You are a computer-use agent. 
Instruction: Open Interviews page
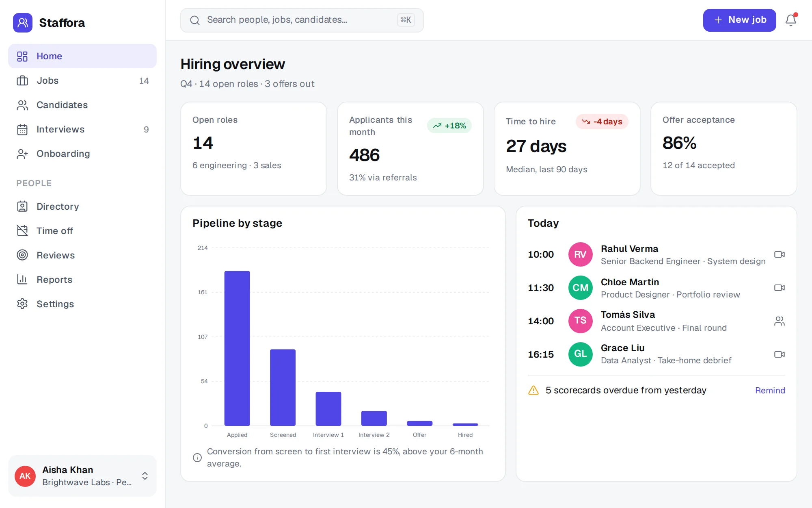[82, 129]
